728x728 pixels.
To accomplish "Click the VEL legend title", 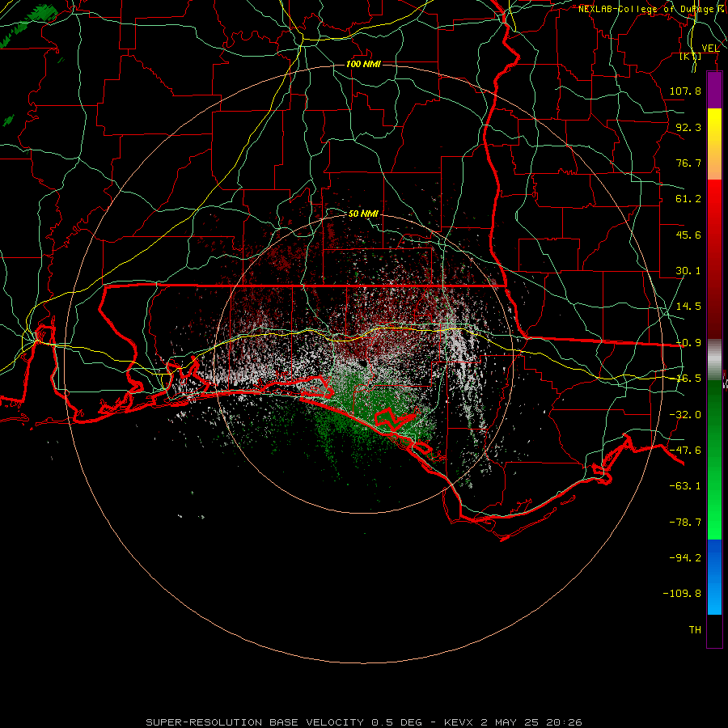I will tap(710, 49).
